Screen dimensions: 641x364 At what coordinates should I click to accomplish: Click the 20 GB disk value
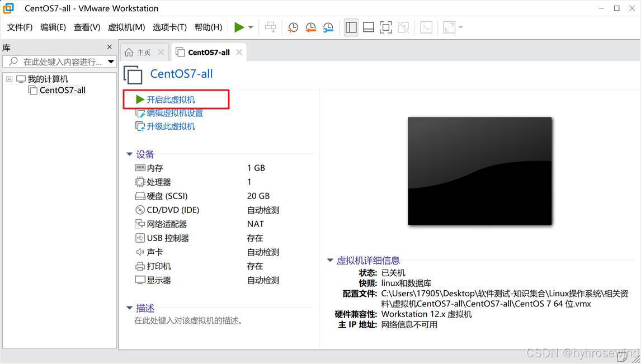point(258,196)
